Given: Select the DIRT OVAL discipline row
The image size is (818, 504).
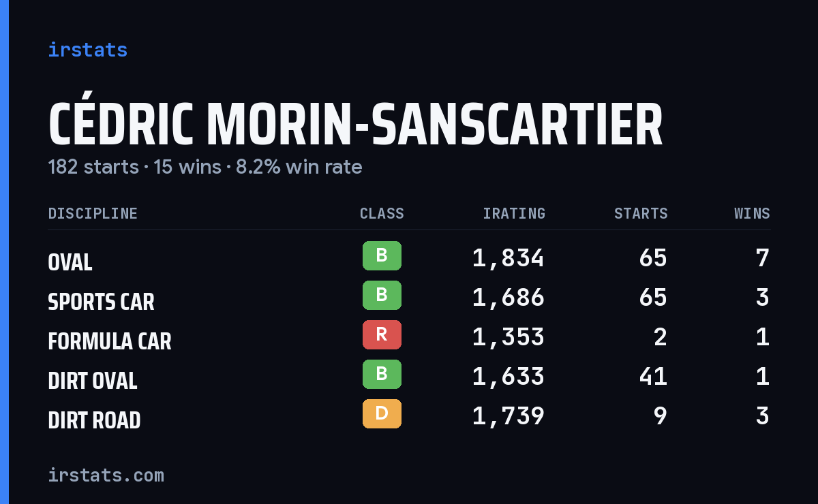Looking at the screenshot, I should (x=409, y=377).
